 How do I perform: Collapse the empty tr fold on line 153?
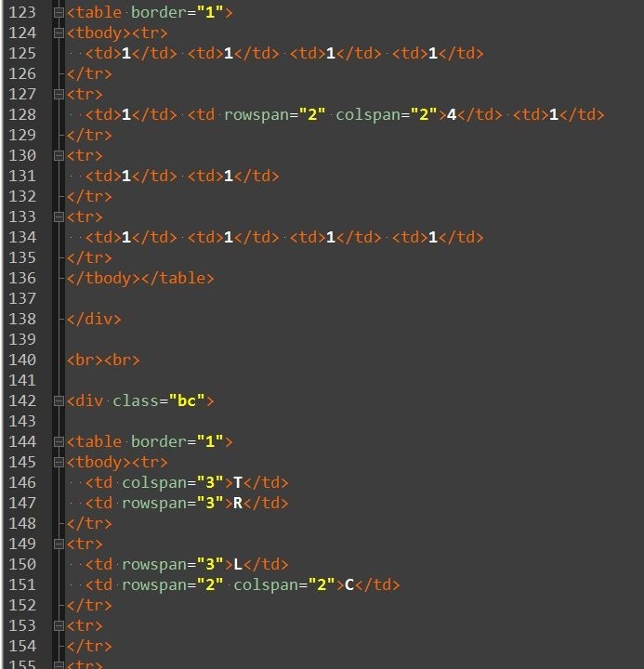[59, 626]
